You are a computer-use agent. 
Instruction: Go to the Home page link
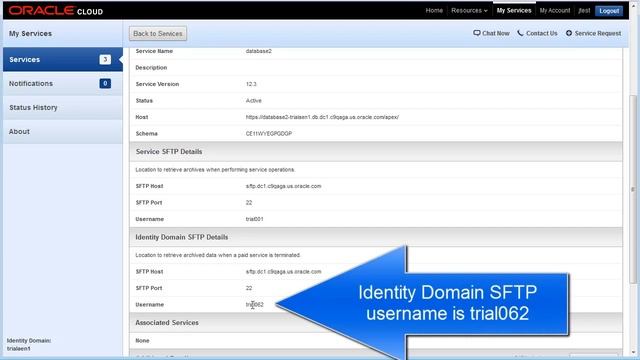click(434, 11)
